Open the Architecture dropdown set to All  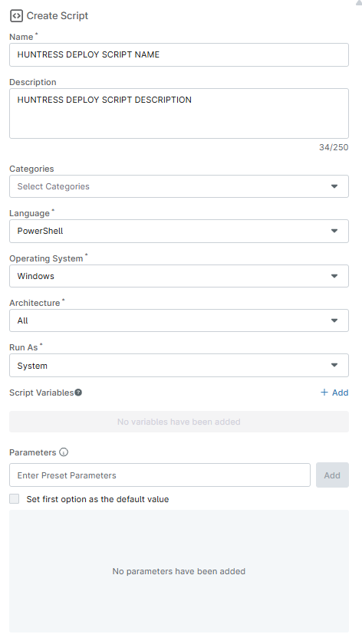pyautogui.click(x=179, y=320)
